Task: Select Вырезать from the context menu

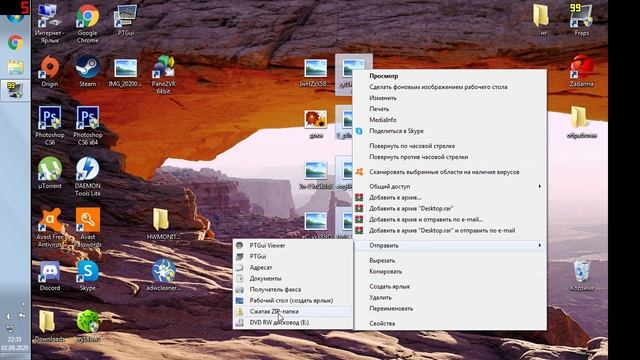Action: point(450,260)
